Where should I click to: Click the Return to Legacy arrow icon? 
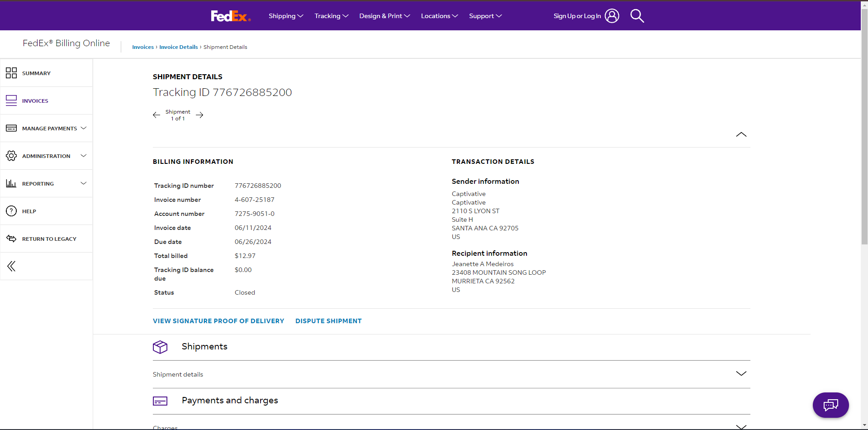click(11, 239)
